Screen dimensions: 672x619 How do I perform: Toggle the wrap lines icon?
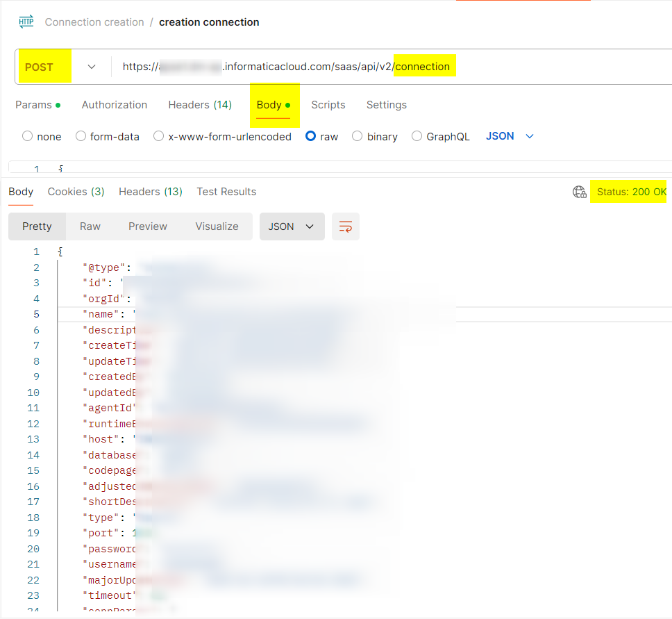[x=346, y=226]
